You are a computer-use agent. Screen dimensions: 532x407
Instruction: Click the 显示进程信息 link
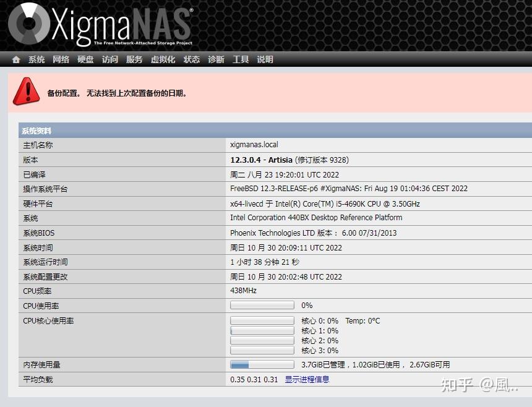click(306, 379)
